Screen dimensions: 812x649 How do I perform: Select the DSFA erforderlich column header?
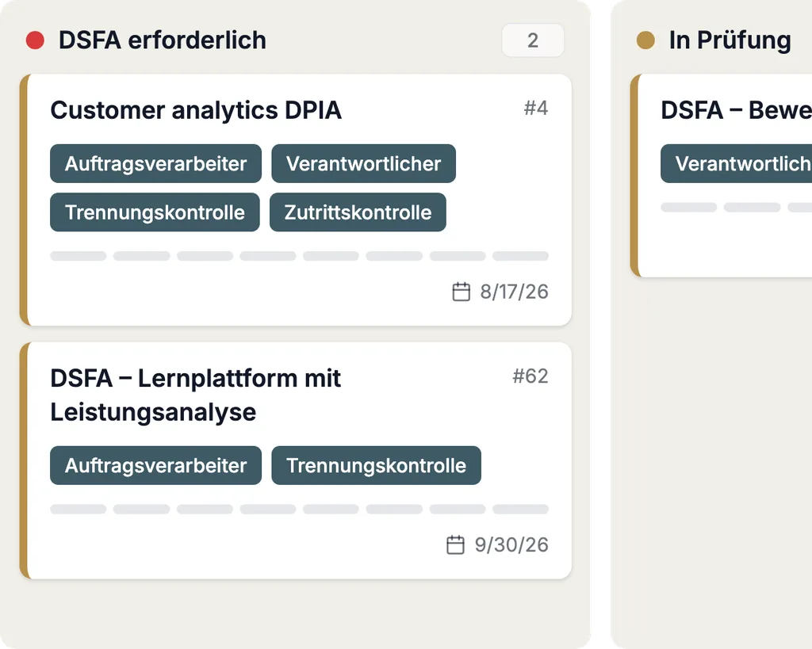click(x=162, y=40)
